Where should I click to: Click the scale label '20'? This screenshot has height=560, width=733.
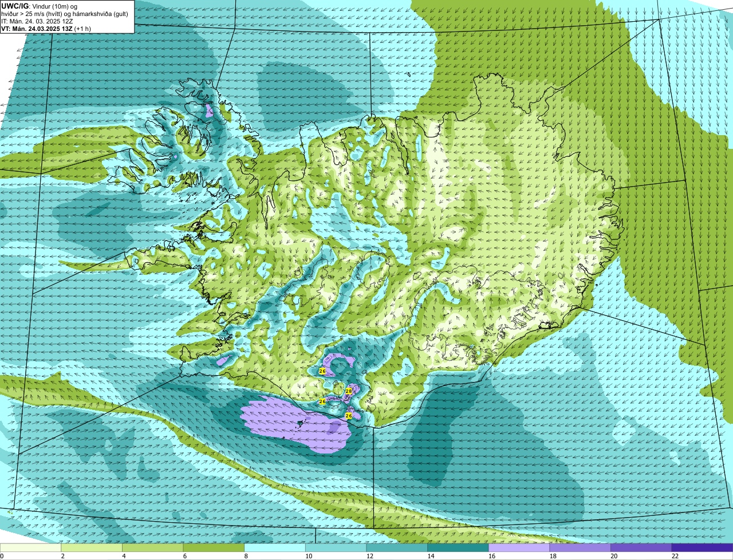614,556
